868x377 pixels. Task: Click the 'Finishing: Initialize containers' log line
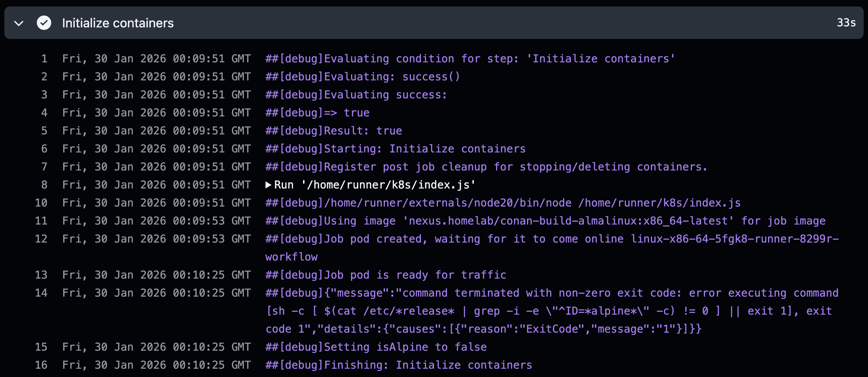coord(399,365)
